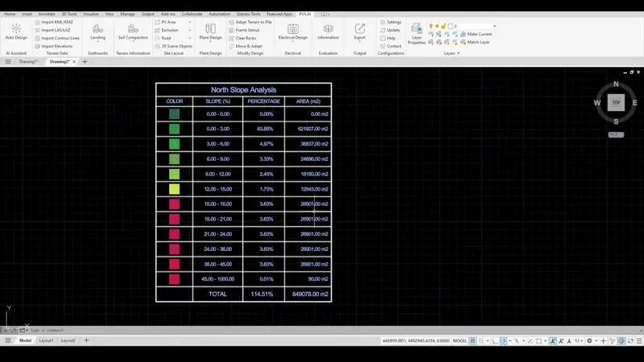This screenshot has width=644, height=362.
Task: Click the PV Area tool icon
Action: click(x=157, y=23)
